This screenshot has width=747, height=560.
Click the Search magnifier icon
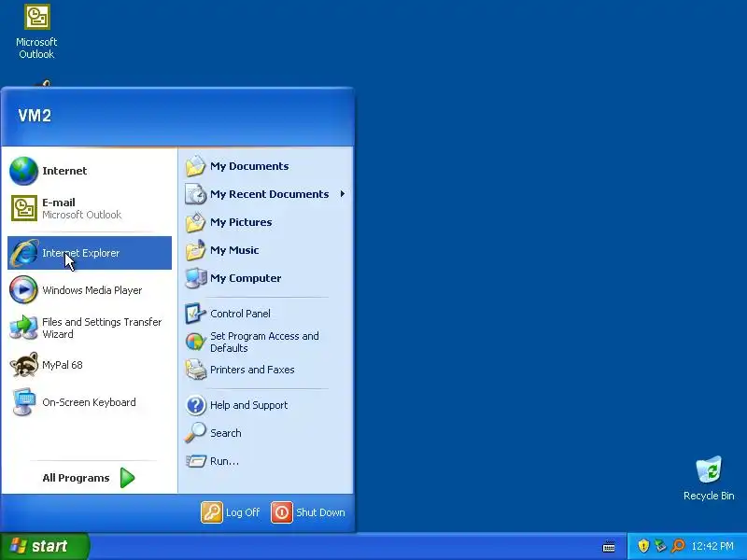[x=195, y=433]
